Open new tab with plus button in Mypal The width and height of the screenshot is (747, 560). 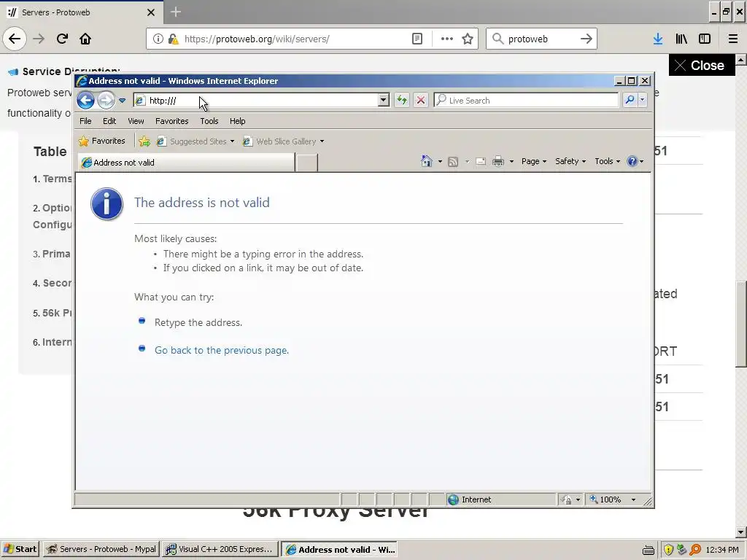pos(175,12)
